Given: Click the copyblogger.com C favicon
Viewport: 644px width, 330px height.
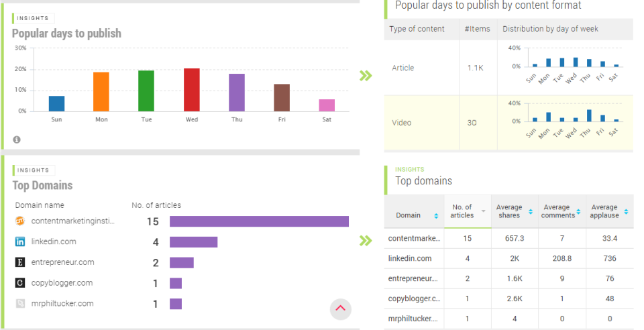Looking at the screenshot, I should [x=19, y=282].
